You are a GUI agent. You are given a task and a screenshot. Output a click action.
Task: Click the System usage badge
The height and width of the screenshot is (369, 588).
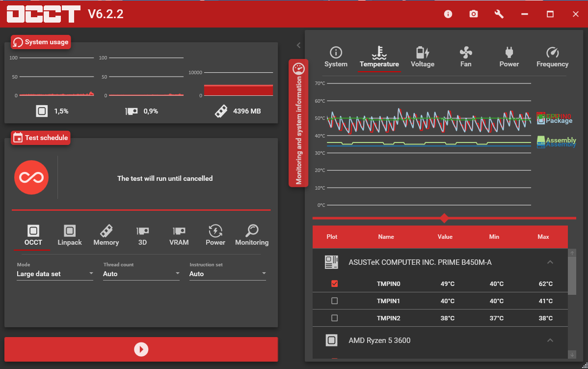tap(41, 42)
